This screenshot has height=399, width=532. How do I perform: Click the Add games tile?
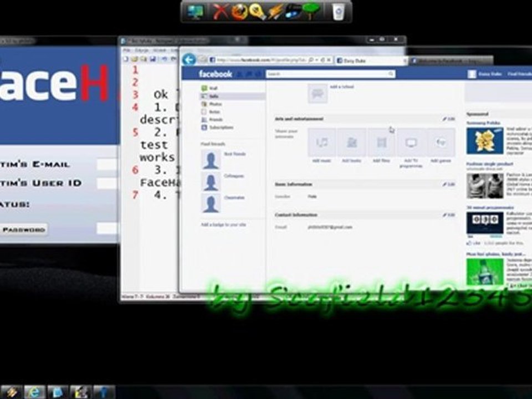[x=441, y=142]
